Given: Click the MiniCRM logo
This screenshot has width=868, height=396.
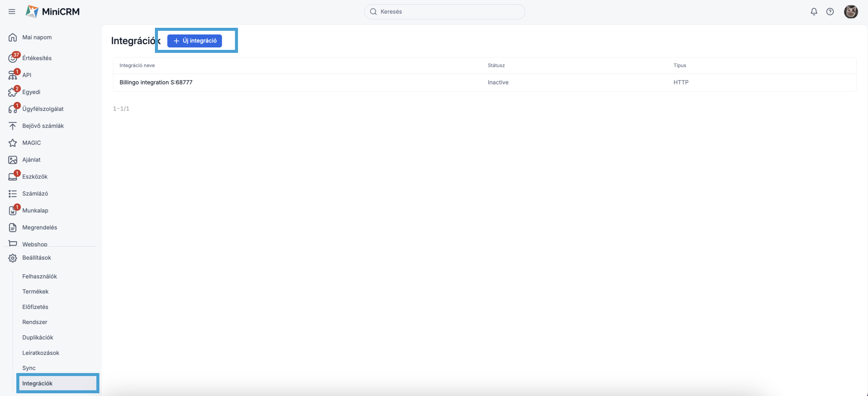Looking at the screenshot, I should (x=53, y=12).
